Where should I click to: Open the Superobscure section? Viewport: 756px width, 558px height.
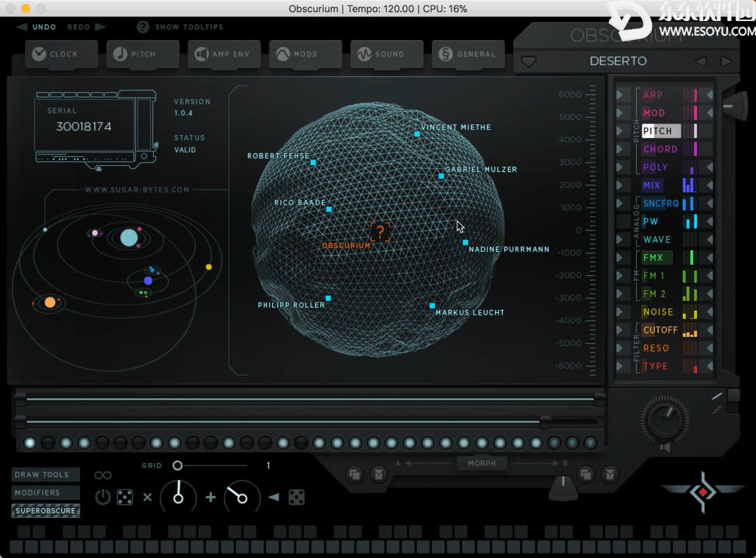45,510
